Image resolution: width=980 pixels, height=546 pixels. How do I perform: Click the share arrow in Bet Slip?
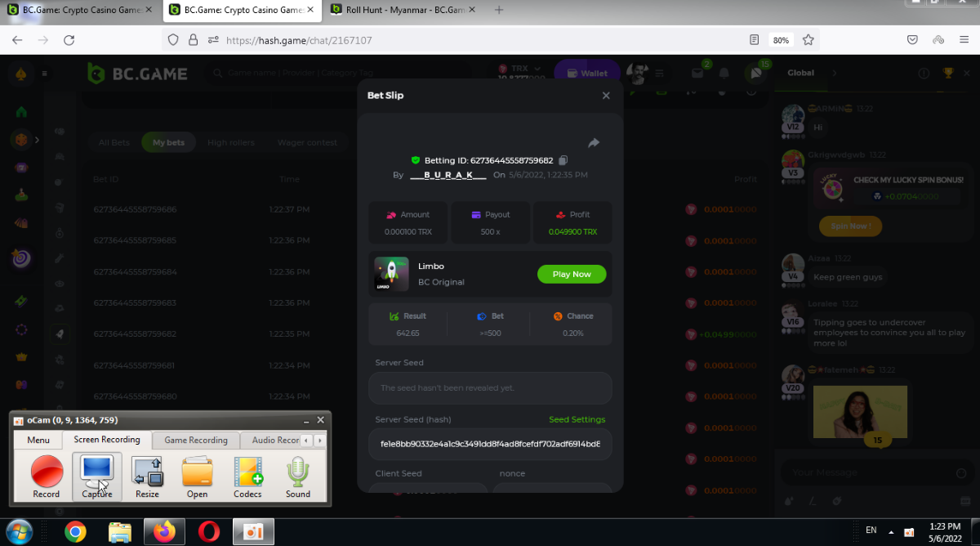point(594,143)
